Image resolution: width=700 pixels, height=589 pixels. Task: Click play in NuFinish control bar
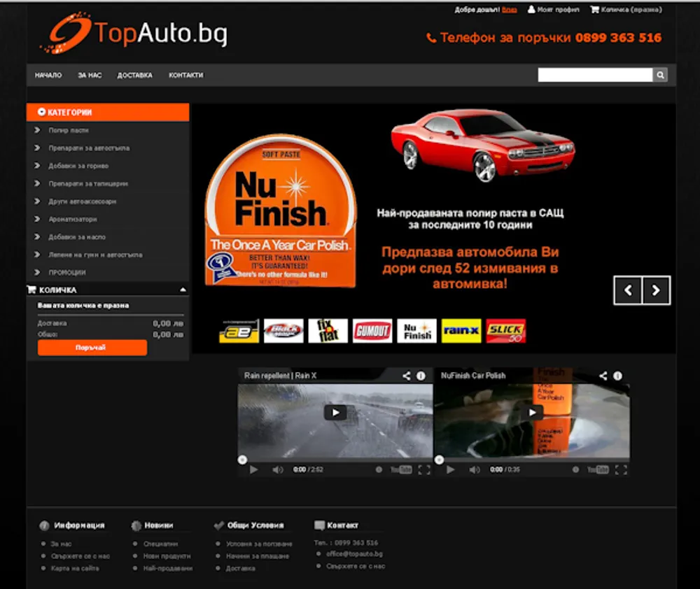pyautogui.click(x=450, y=469)
